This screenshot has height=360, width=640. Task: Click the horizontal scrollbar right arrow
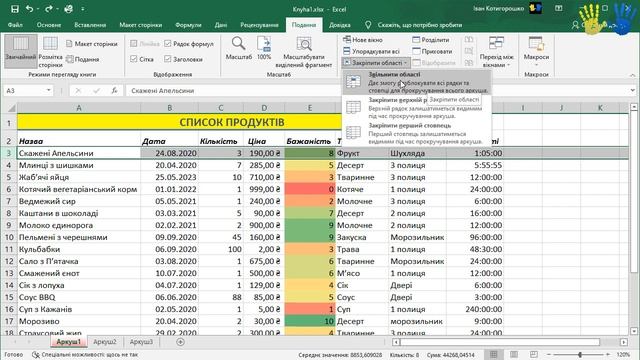(x=624, y=342)
